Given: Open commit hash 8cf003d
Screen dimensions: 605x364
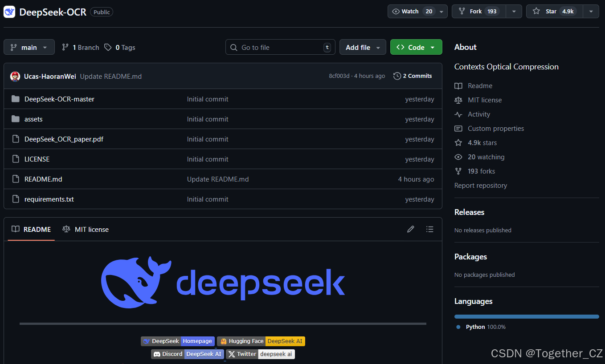Looking at the screenshot, I should (339, 76).
